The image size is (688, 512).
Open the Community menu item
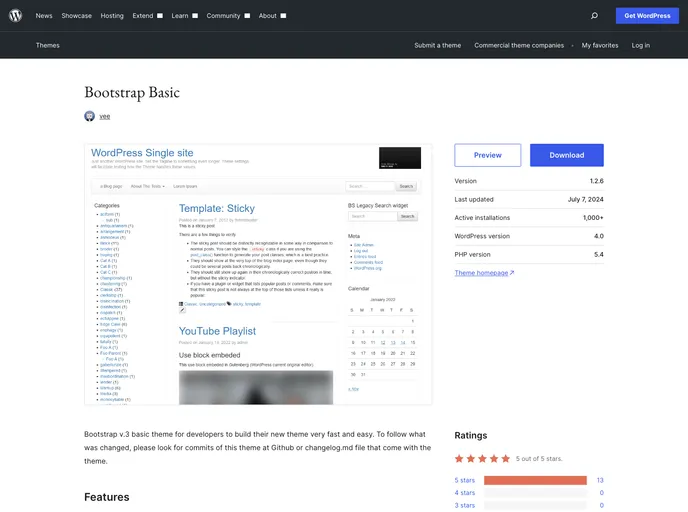223,16
